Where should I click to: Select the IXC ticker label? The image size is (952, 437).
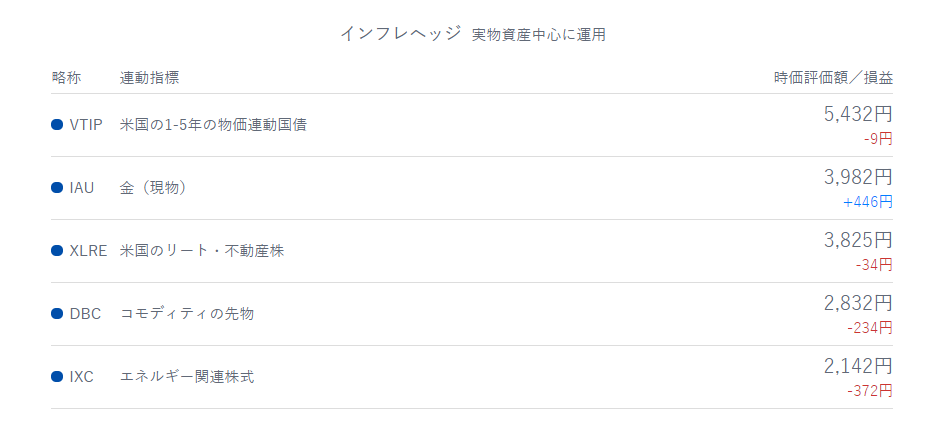[x=82, y=377]
